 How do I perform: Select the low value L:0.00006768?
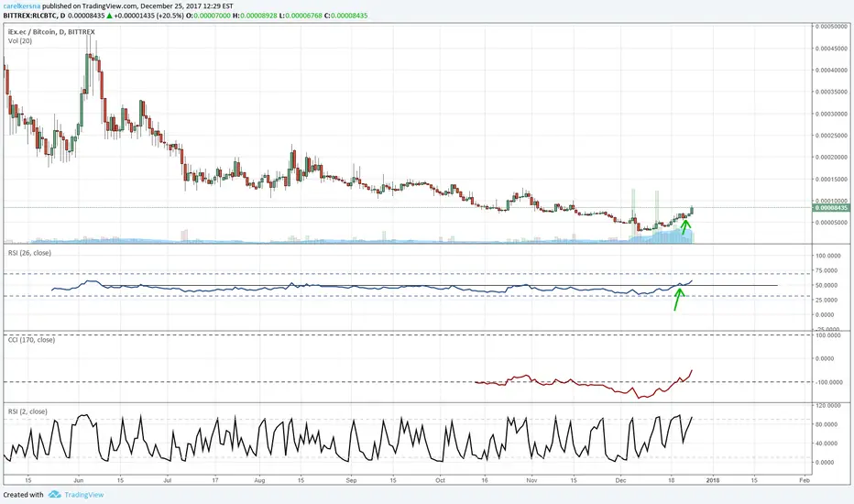point(301,16)
